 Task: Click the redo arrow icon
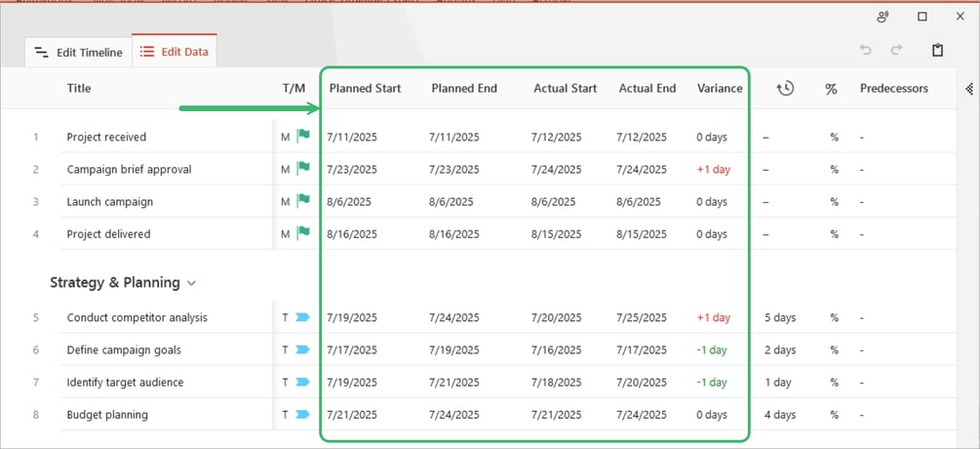(896, 50)
